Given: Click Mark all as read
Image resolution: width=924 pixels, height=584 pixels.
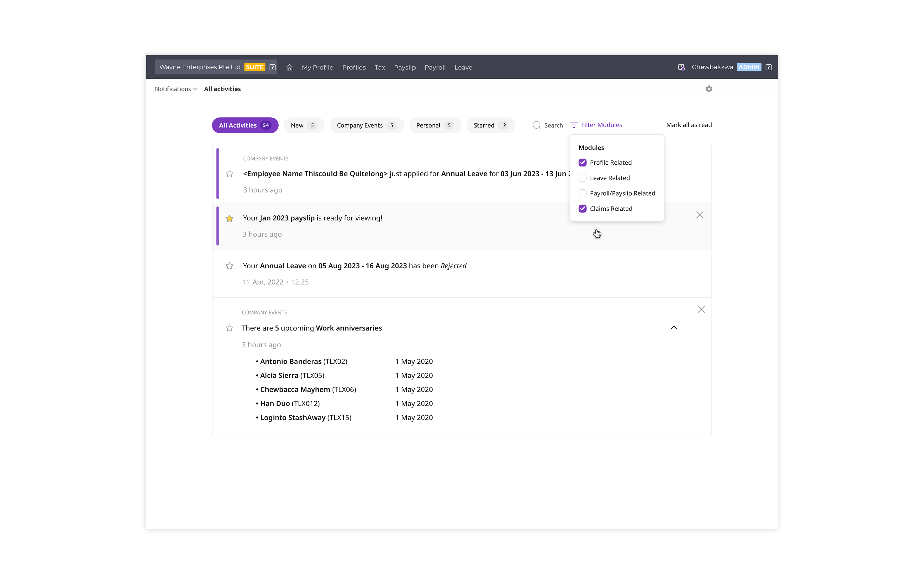Looking at the screenshot, I should click(689, 125).
